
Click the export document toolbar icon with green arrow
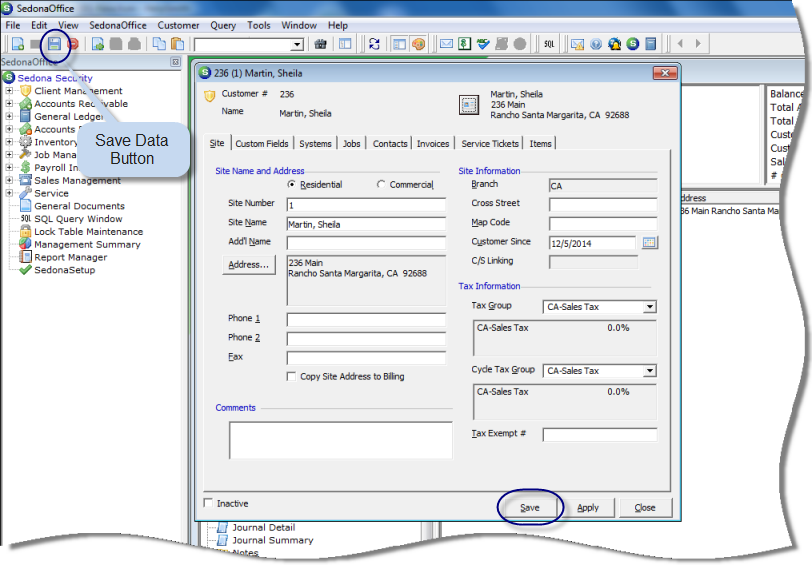(x=98, y=44)
